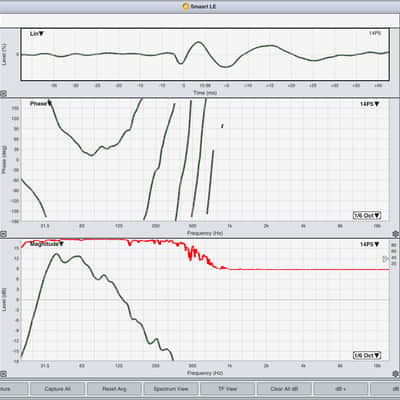
Task: Open the 14PS trace selector on magnitude plot
Action: [x=369, y=244]
